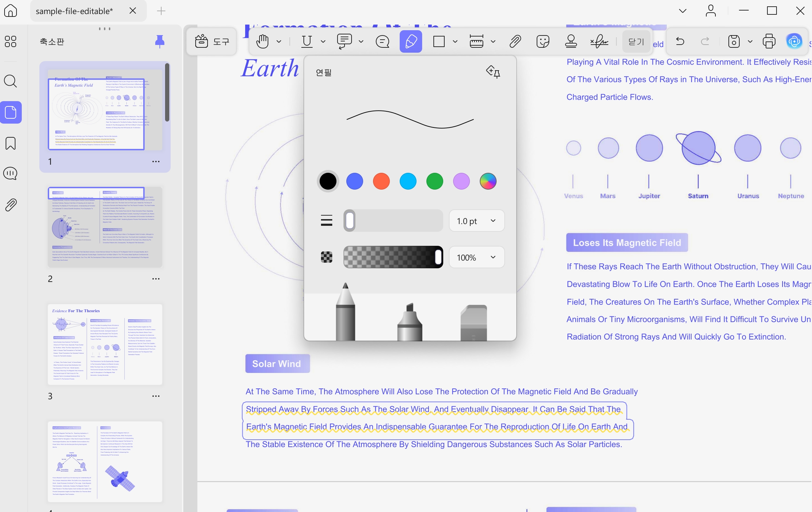This screenshot has height=512, width=812.
Task: Select the stamp tool icon
Action: point(571,41)
